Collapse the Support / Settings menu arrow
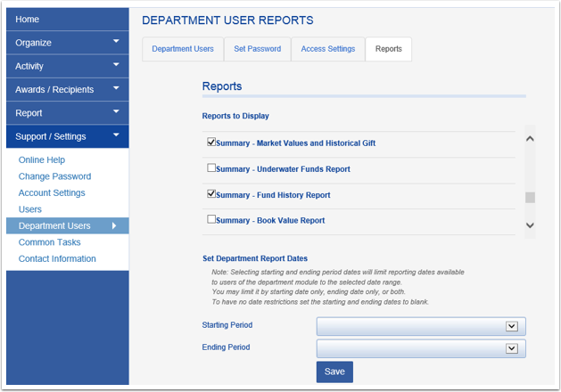The width and height of the screenshot is (561, 392). 116,135
